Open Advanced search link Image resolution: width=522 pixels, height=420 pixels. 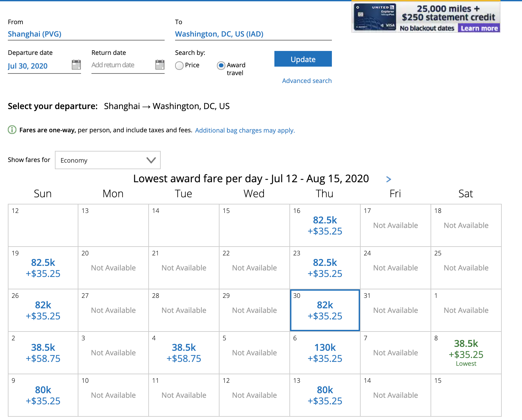[307, 81]
